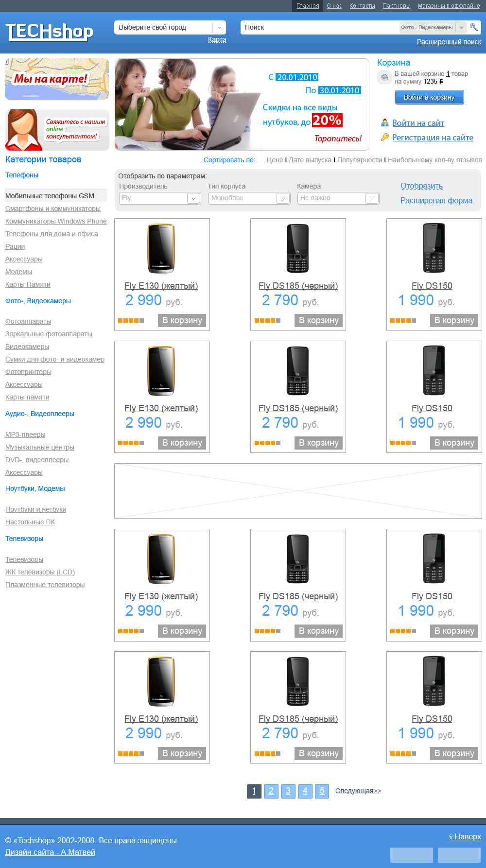The width and height of the screenshot is (486, 868).
Task: Select 'Контакты' in top navigation
Action: 362,6
